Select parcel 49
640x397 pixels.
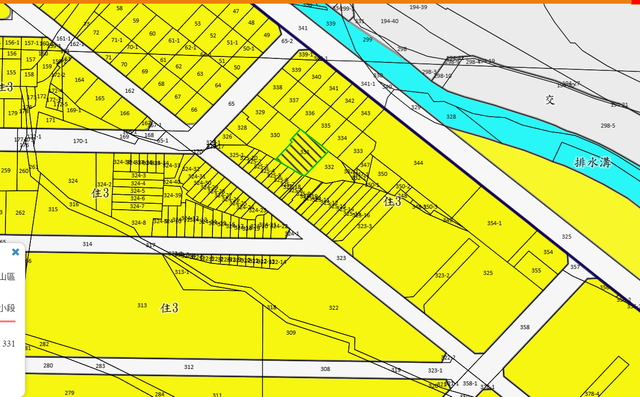[x=267, y=35]
